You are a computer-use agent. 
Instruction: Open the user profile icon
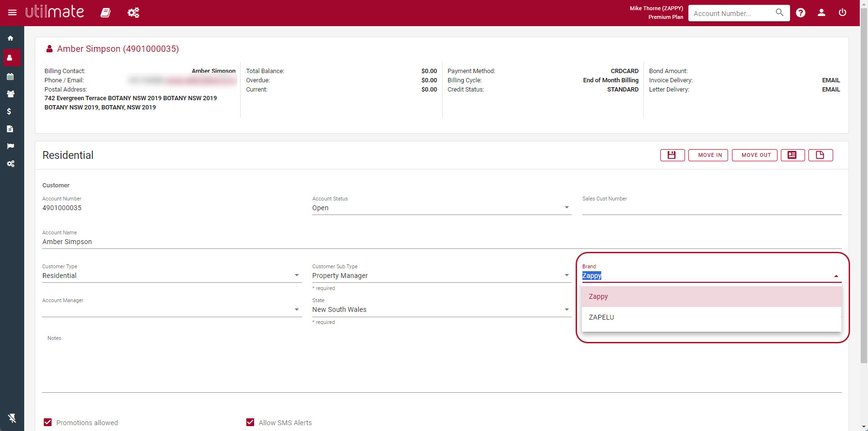coord(822,13)
